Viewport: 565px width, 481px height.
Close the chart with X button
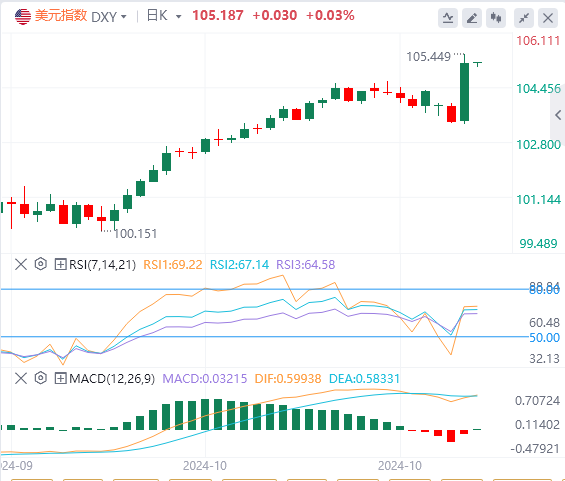tap(548, 18)
